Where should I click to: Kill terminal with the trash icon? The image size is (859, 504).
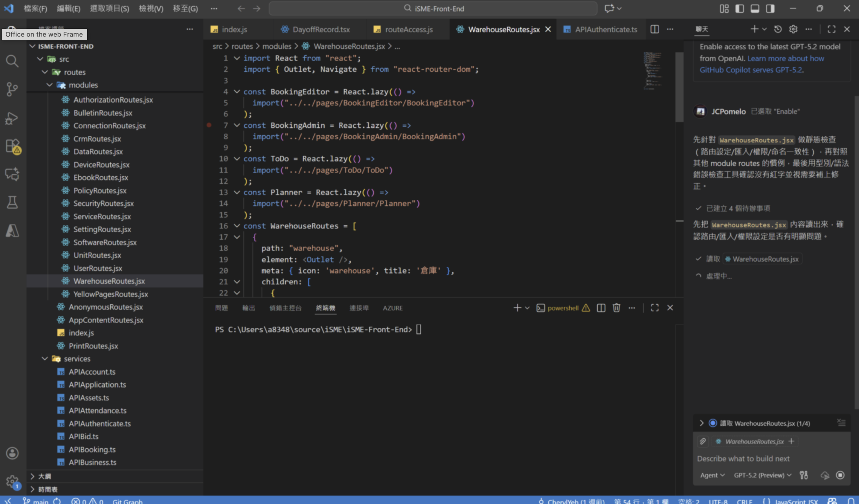click(x=616, y=308)
